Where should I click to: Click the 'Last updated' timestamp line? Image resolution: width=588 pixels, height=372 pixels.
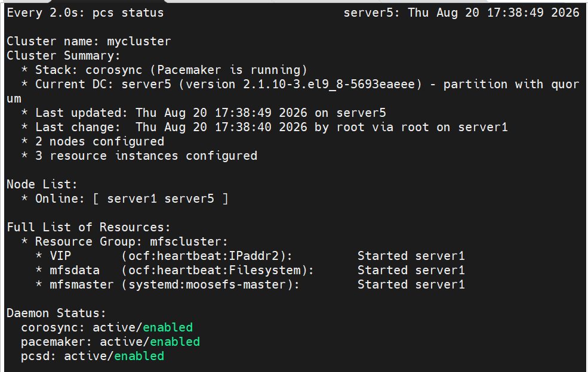click(204, 113)
